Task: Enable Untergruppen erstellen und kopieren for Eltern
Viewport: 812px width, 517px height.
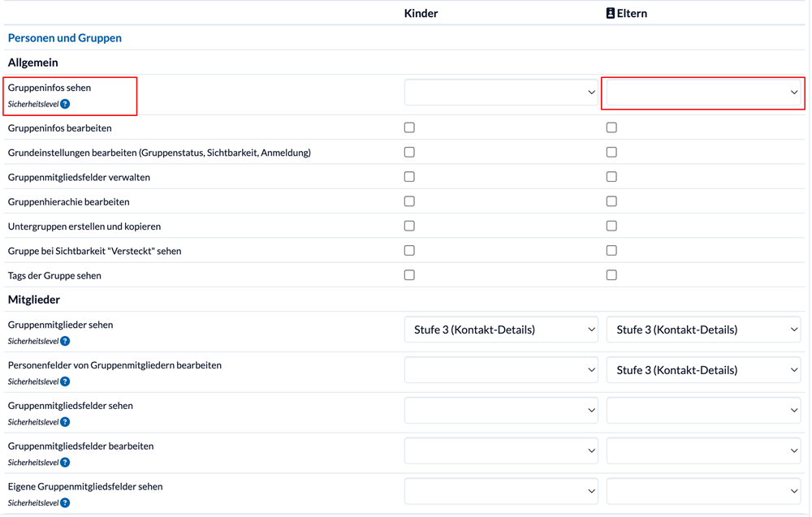Action: point(611,226)
